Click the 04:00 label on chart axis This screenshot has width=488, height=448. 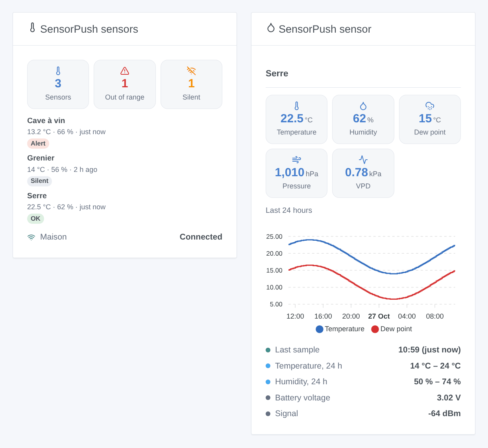pyautogui.click(x=407, y=316)
